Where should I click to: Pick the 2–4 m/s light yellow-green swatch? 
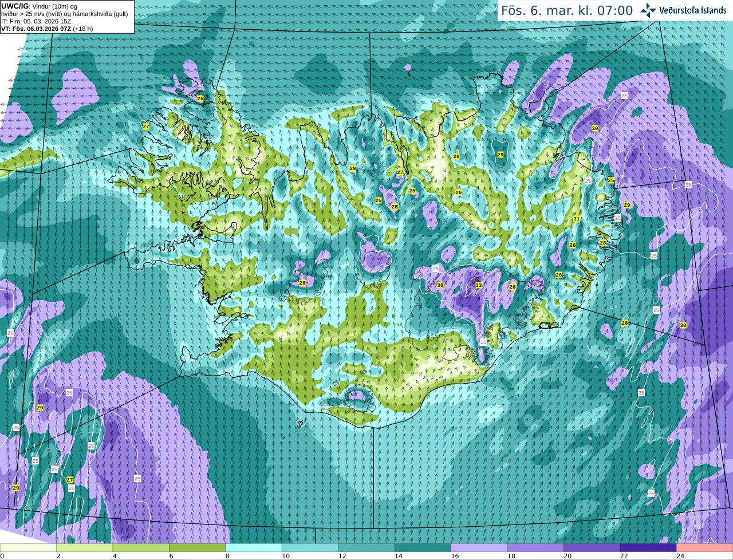tap(85, 548)
